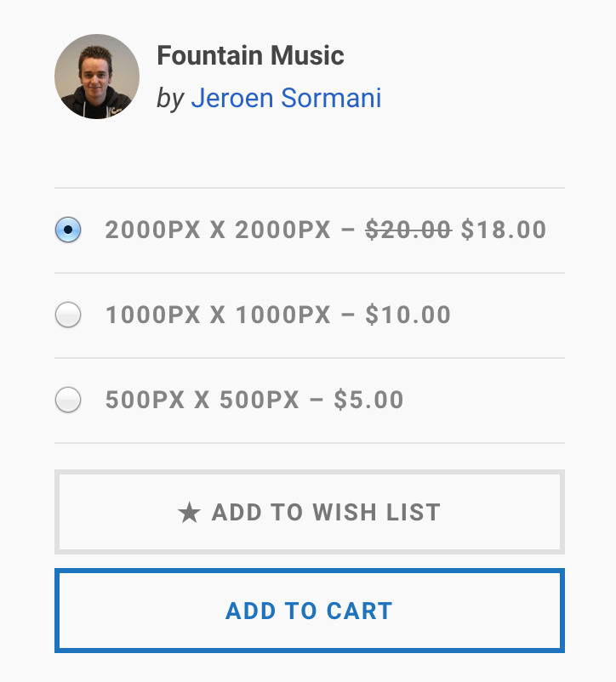This screenshot has width=616, height=682.
Task: Click the $10.00 price text
Action: tap(408, 315)
